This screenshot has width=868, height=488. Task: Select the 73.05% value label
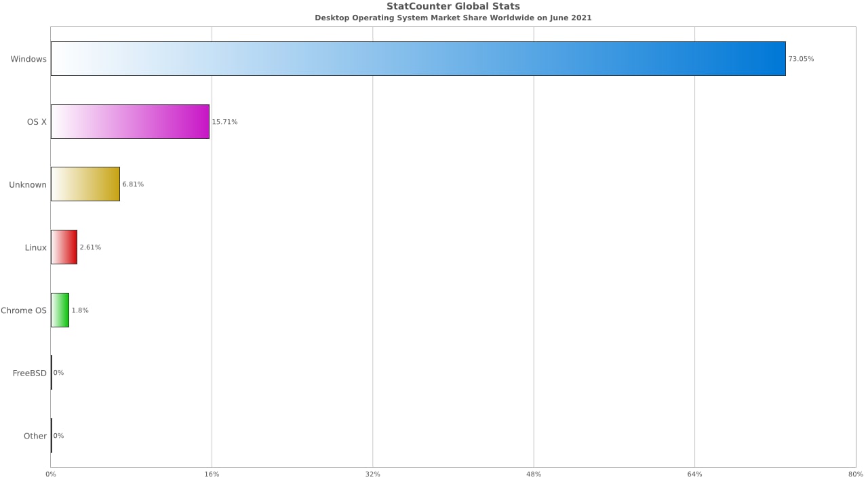click(801, 59)
